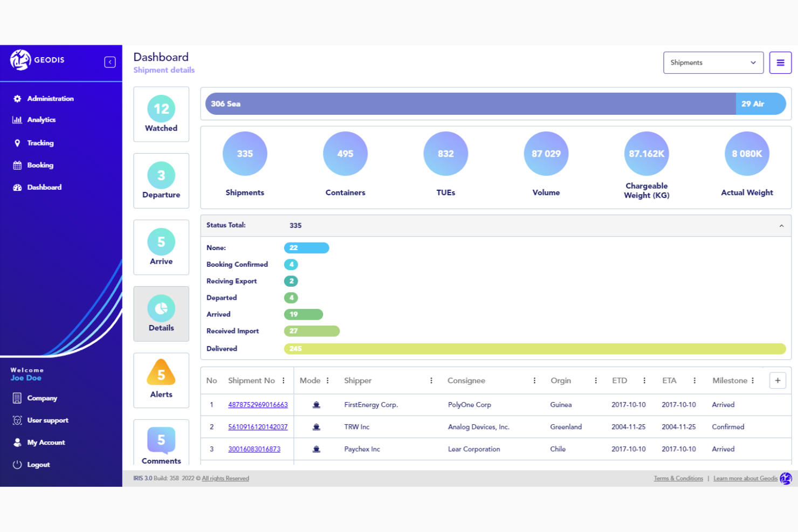Open the ETD column options menu
Image resolution: width=798 pixels, height=532 pixels.
click(644, 381)
